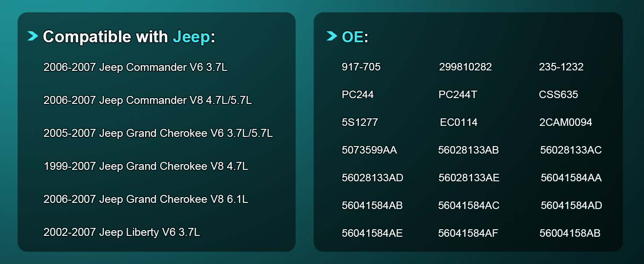This screenshot has height=264, width=644.
Task: Click part number 2CAM0094
Action: [566, 122]
